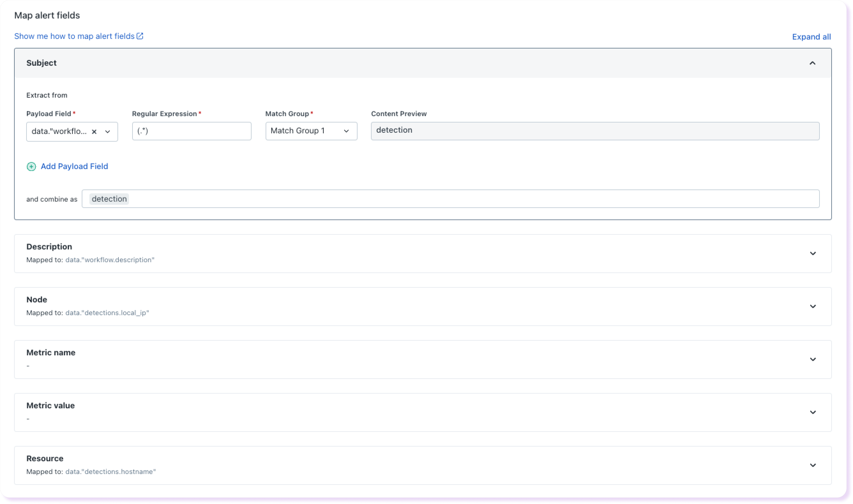Expand the Metric value section chevron
The height and width of the screenshot is (504, 853).
[812, 412]
